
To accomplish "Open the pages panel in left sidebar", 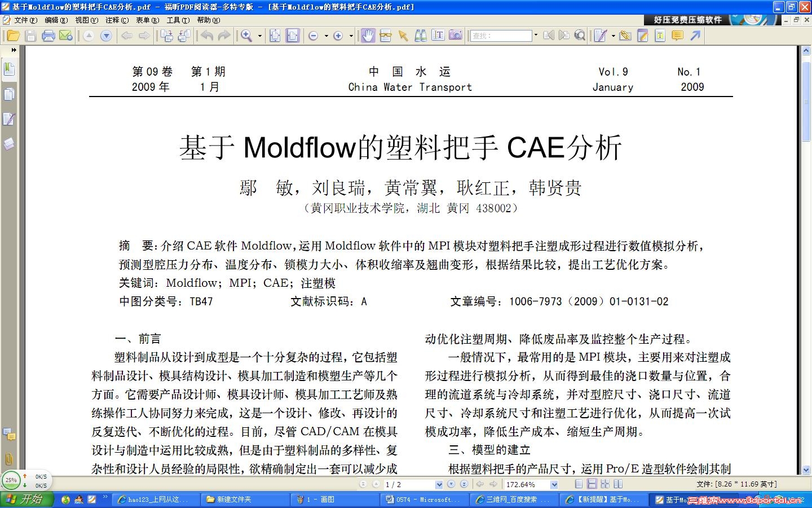I will click(9, 94).
